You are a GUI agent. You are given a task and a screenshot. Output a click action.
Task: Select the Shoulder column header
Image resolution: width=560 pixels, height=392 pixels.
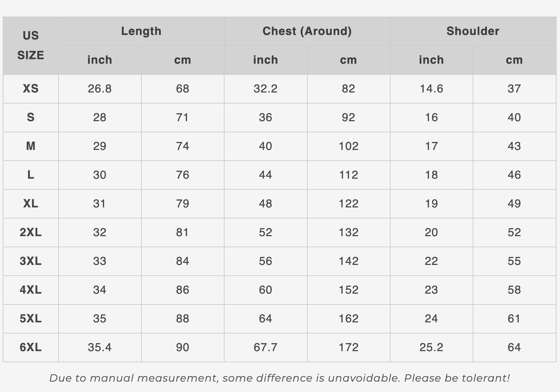(x=473, y=31)
